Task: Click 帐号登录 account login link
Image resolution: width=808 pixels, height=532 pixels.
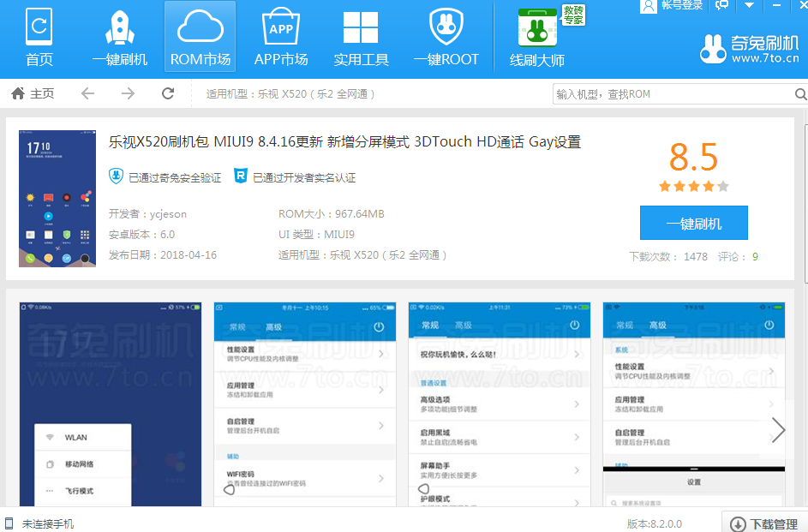Action: [681, 5]
